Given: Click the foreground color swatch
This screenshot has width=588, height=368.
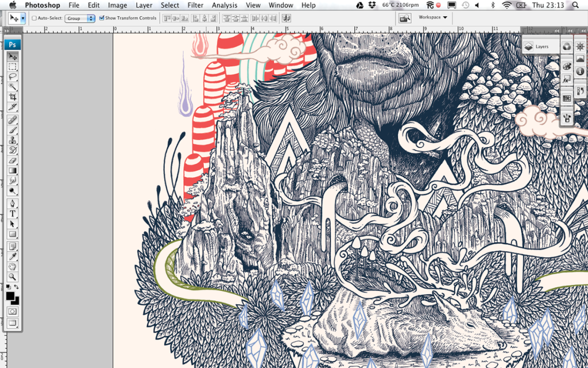Looking at the screenshot, I should coord(10,296).
